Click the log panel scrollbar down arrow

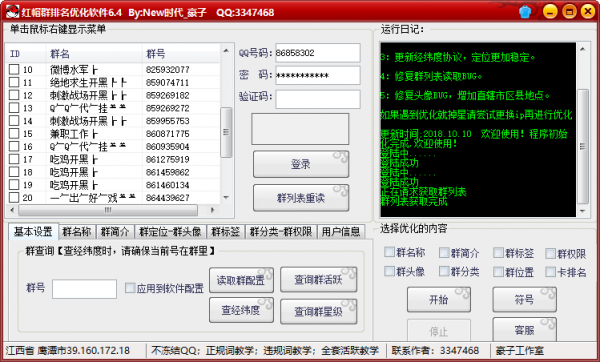click(x=582, y=211)
